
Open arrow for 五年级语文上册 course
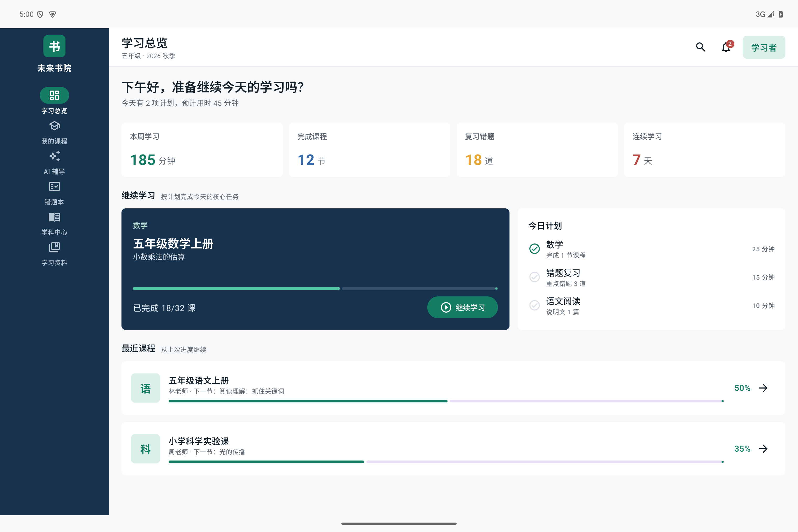coord(763,388)
